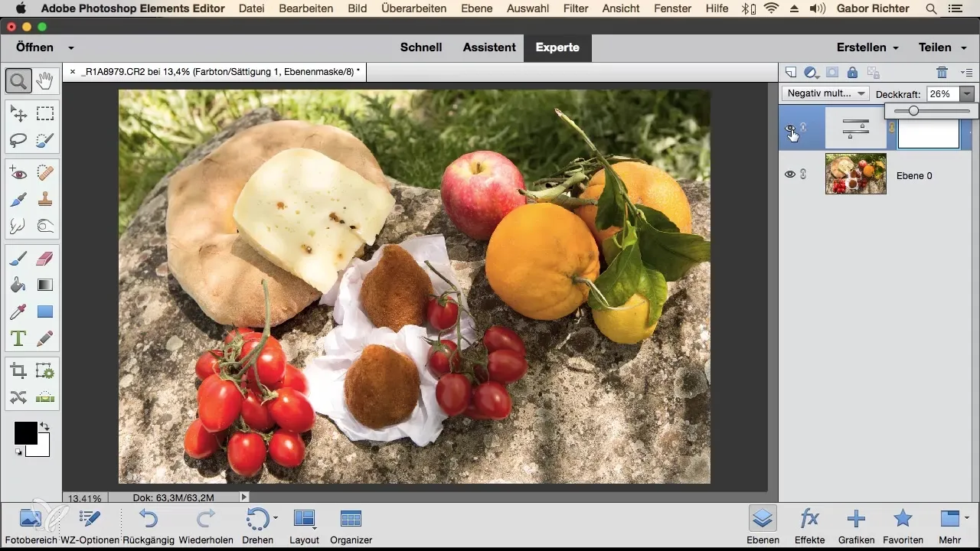Select the Gradient tool
980x551 pixels.
pyautogui.click(x=44, y=285)
